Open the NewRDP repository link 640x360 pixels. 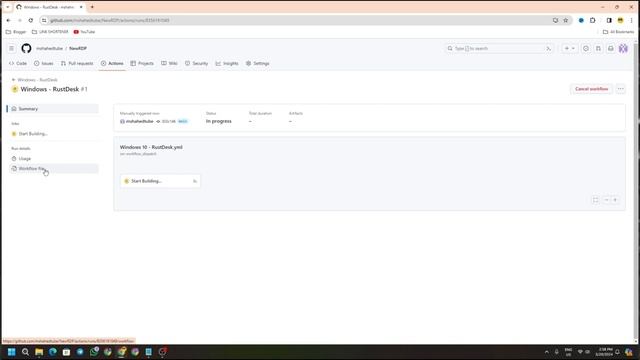pos(78,48)
